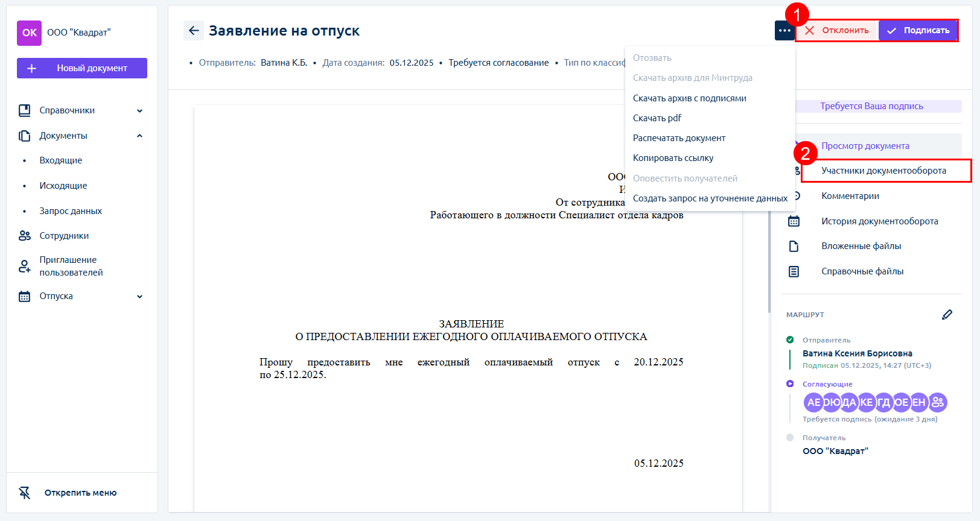Click the unpin menu pin icon
Viewport: 980px width, 521px height.
(x=25, y=493)
